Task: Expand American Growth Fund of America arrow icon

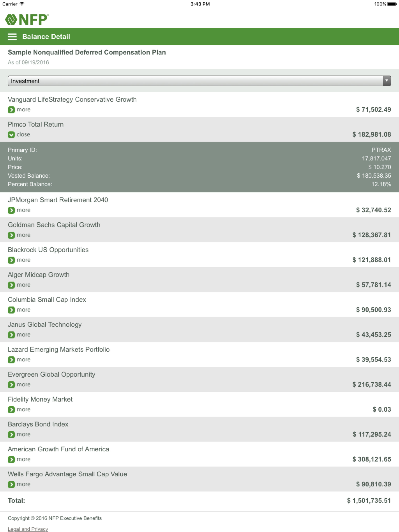Action: pos(11,459)
